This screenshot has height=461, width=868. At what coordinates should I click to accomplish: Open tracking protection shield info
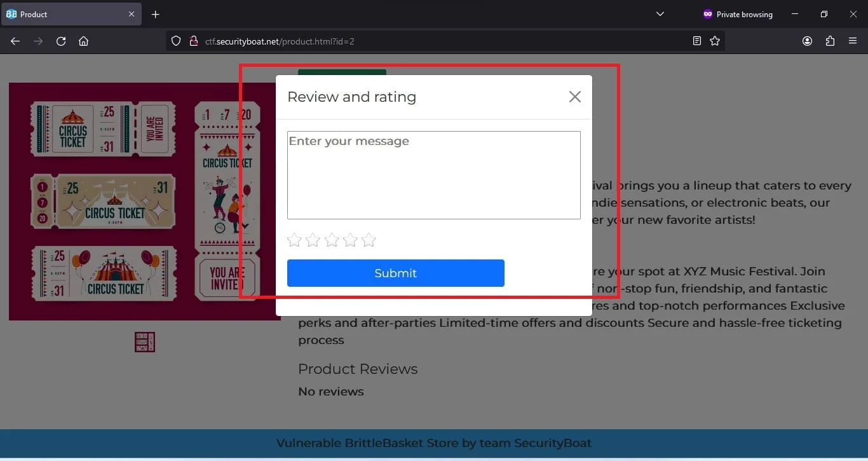177,41
